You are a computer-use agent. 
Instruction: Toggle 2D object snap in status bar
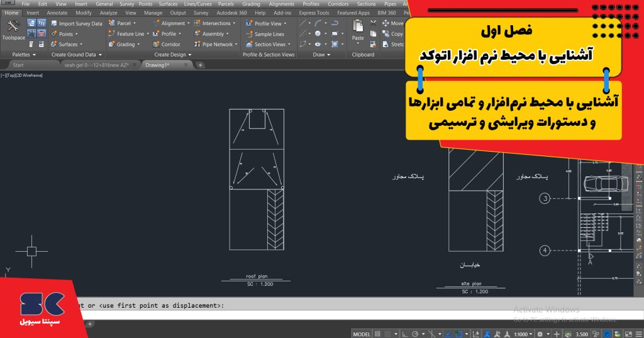(458, 334)
